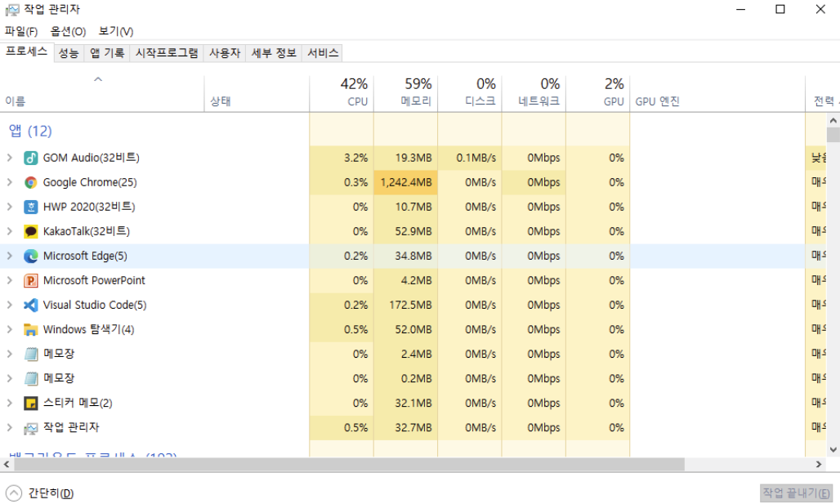Viewport: 840px width, 504px height.
Task: Click GOM Audio's 3.2% CPU cell
Action: tap(342, 158)
